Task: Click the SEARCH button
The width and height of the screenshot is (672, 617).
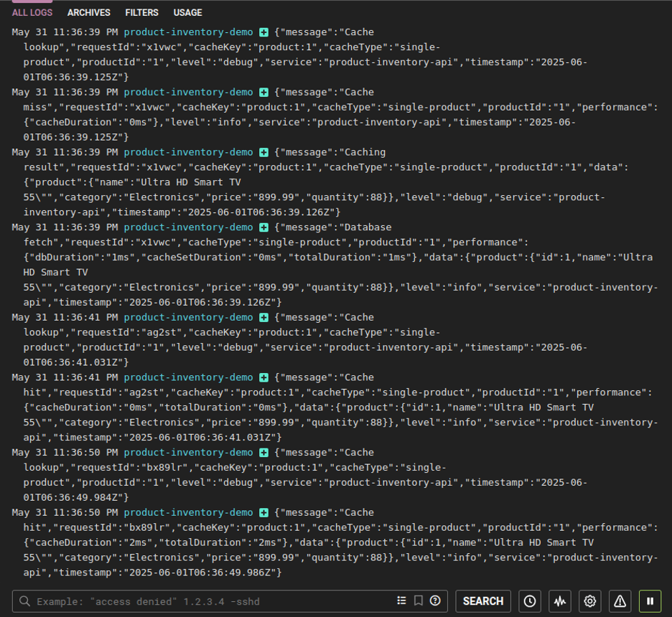Action: [483, 601]
